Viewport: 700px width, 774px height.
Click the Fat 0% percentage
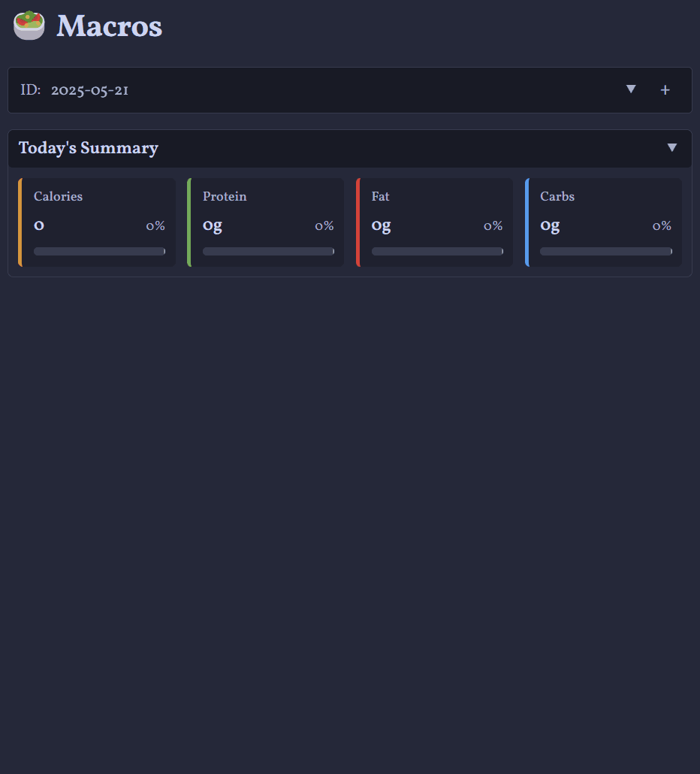coord(493,226)
